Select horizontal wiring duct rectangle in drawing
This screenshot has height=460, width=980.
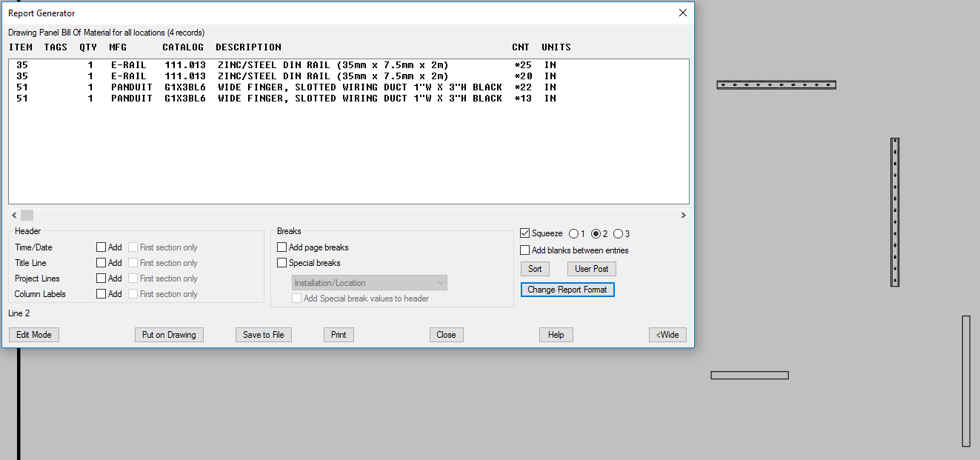point(750,376)
